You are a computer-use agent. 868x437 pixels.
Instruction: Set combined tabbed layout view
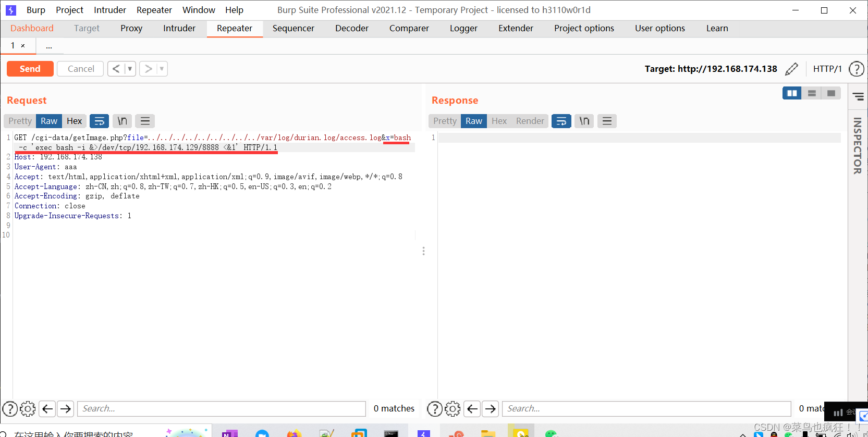tap(831, 93)
